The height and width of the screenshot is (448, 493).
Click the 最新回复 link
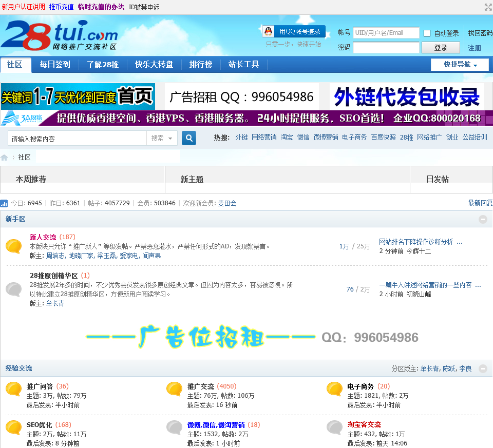[480, 203]
